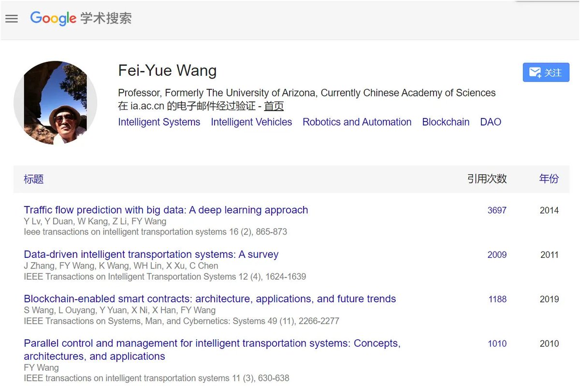Sort publications by year column header

click(549, 179)
